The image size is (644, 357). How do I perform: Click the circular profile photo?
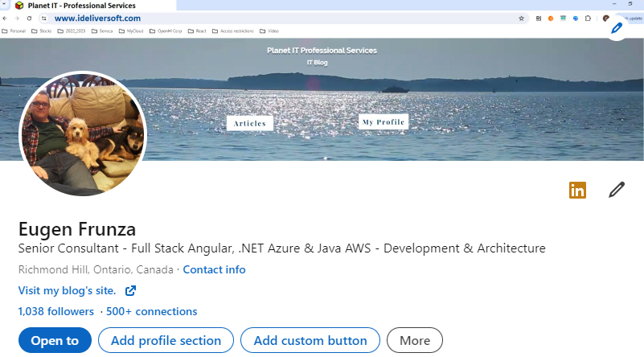click(83, 133)
